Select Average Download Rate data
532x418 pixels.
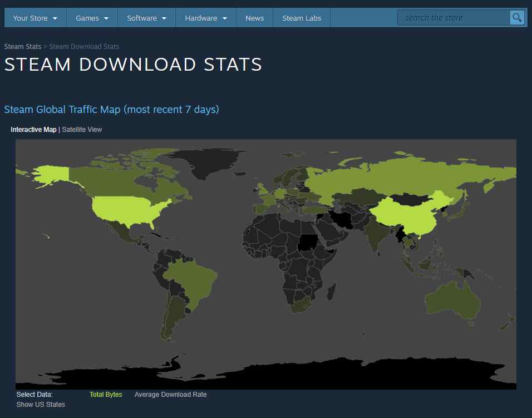170,394
